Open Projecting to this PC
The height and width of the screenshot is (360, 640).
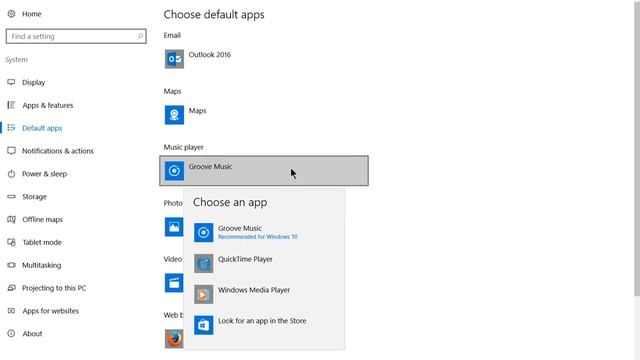(54, 288)
